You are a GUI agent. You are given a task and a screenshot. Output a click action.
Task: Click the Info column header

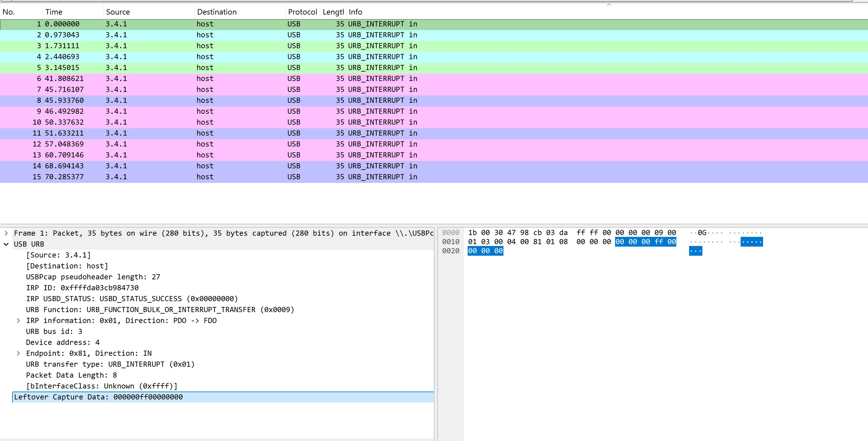[355, 12]
